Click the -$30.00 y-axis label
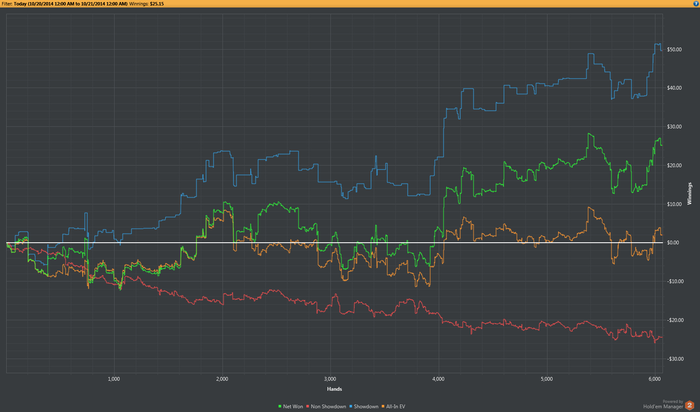This screenshot has height=412, width=700. 675,359
